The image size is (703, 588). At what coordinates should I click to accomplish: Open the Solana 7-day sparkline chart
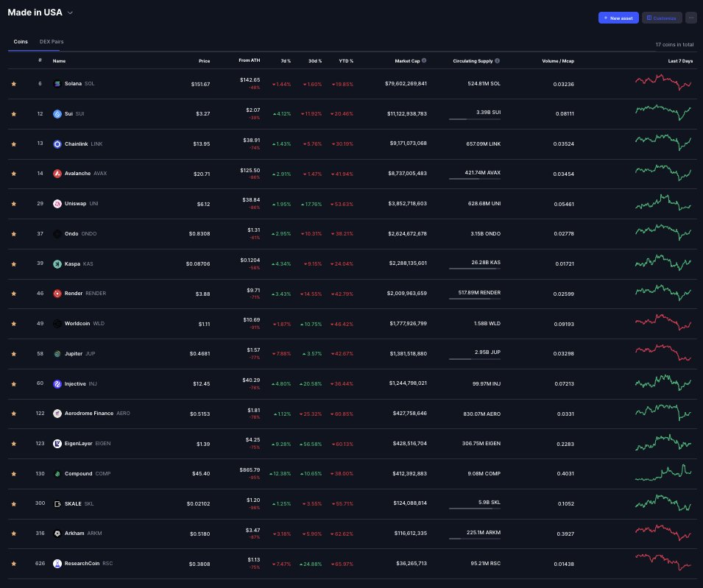(x=663, y=82)
